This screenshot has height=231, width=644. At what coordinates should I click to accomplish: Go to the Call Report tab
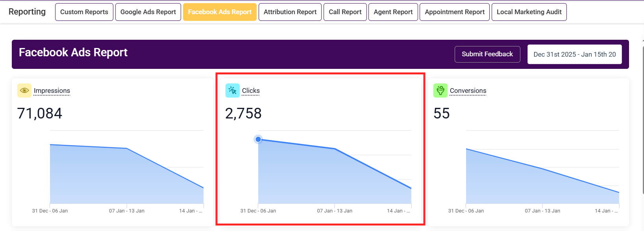click(x=345, y=12)
